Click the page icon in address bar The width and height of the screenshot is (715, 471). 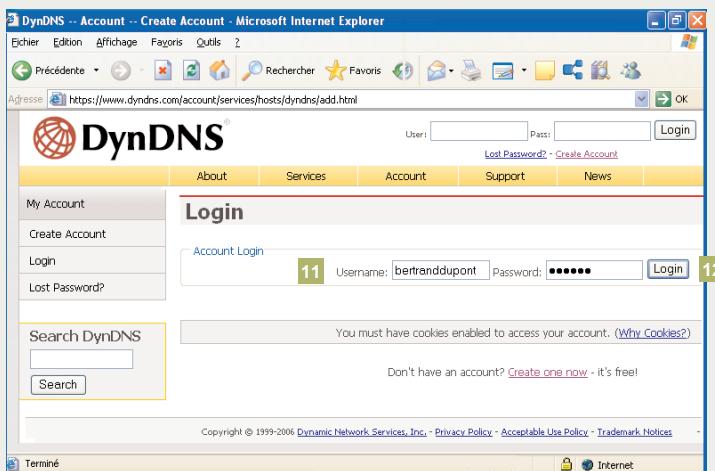coord(58,99)
